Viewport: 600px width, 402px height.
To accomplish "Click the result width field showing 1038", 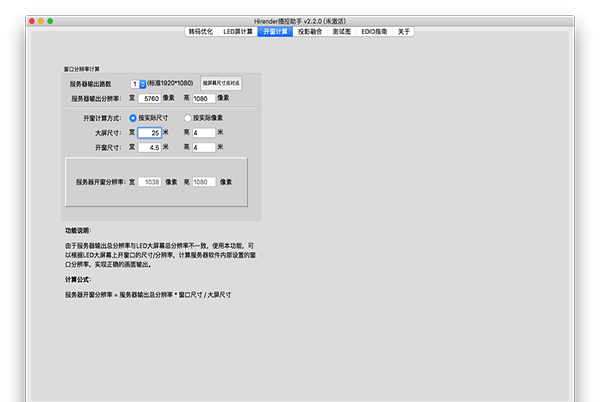I will coord(150,182).
